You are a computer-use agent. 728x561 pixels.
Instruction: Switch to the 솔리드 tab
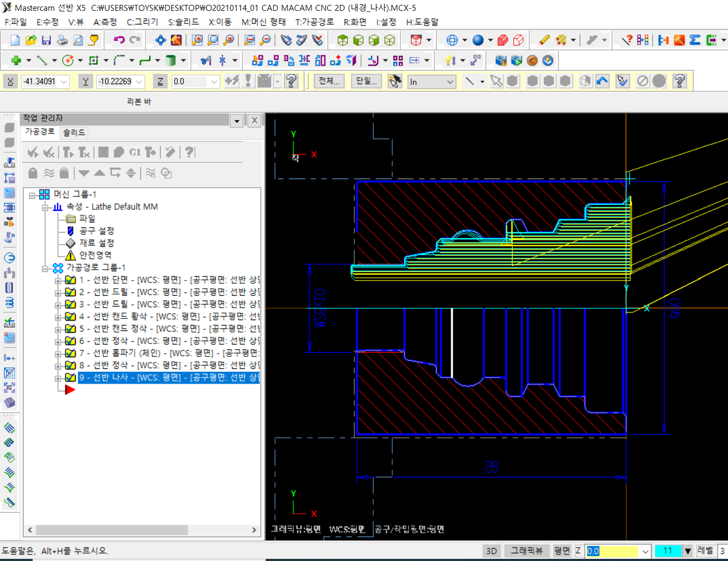74,132
